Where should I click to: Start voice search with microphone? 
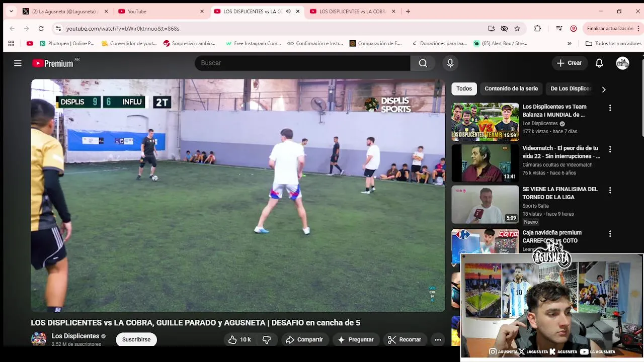coord(450,63)
